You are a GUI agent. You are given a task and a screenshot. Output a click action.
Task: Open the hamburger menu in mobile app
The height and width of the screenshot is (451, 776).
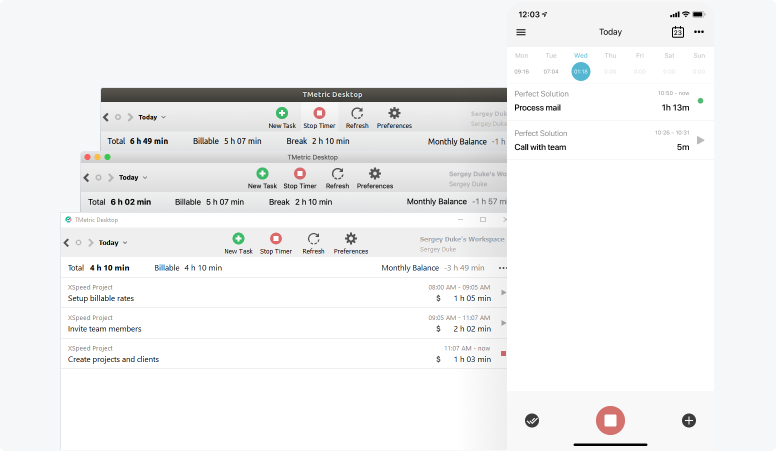521,32
